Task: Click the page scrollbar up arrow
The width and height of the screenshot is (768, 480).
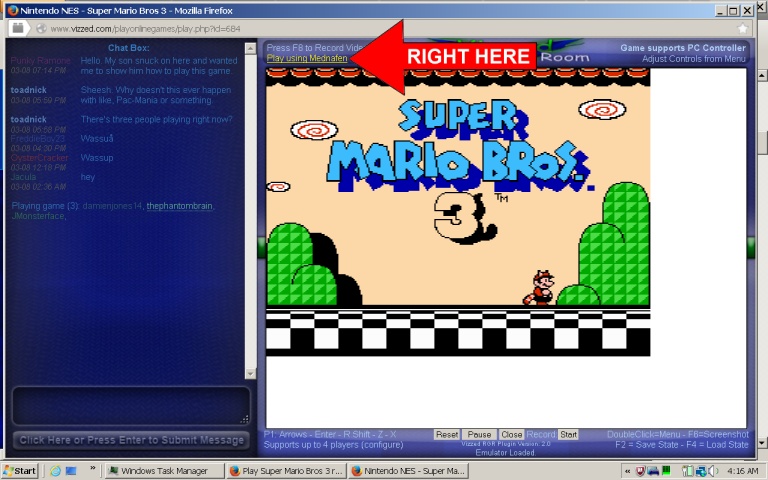Action: coord(762,75)
